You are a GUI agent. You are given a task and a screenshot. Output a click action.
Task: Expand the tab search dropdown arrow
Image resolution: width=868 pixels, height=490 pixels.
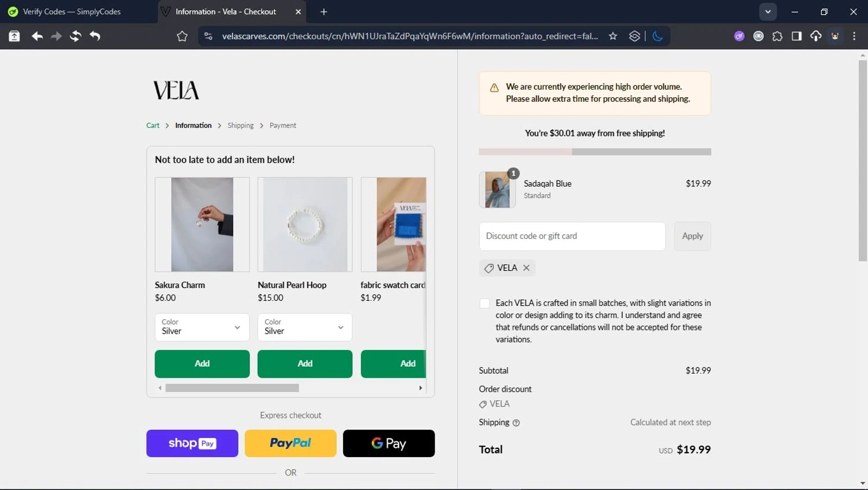(768, 12)
